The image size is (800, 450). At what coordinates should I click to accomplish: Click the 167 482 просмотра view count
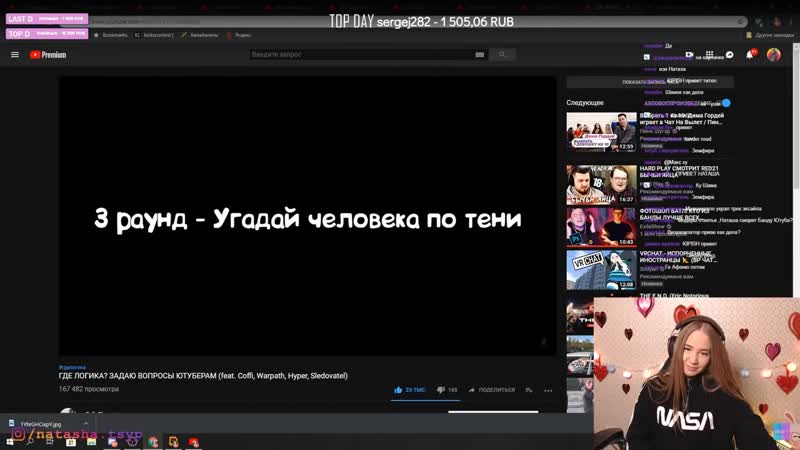pyautogui.click(x=89, y=389)
